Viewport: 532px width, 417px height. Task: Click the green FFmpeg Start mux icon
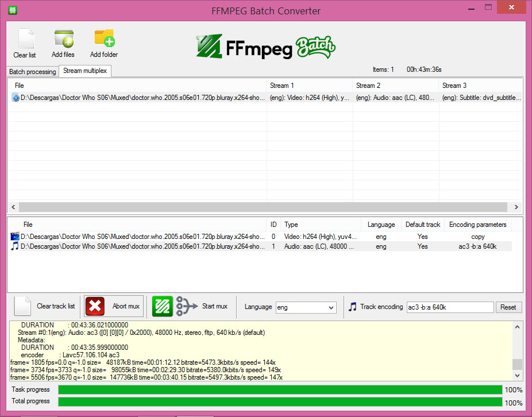pos(162,306)
